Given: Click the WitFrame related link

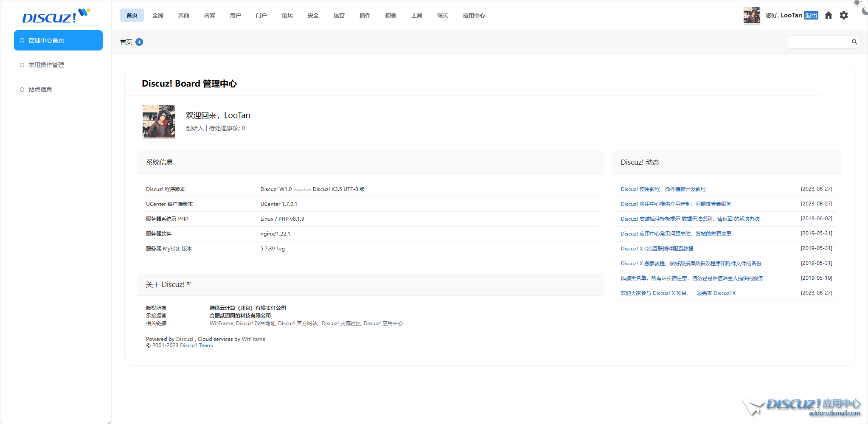Looking at the screenshot, I should click(x=221, y=323).
